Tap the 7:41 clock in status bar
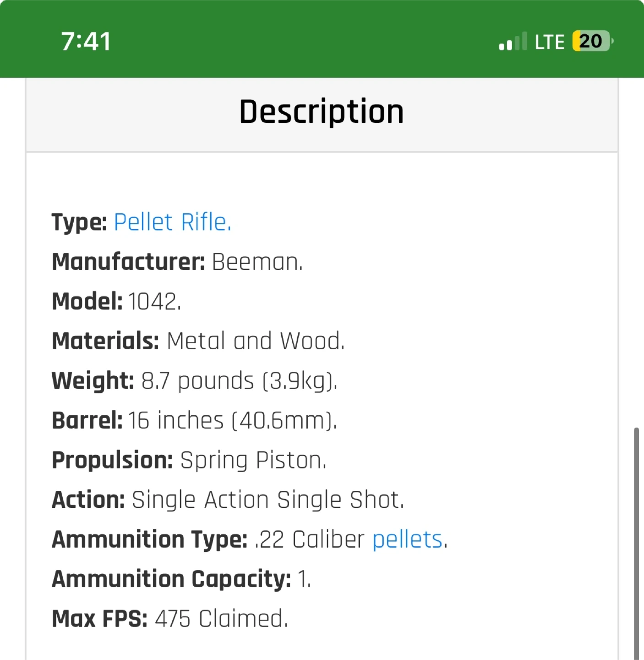Screen dimensions: 644x660 tap(86, 41)
